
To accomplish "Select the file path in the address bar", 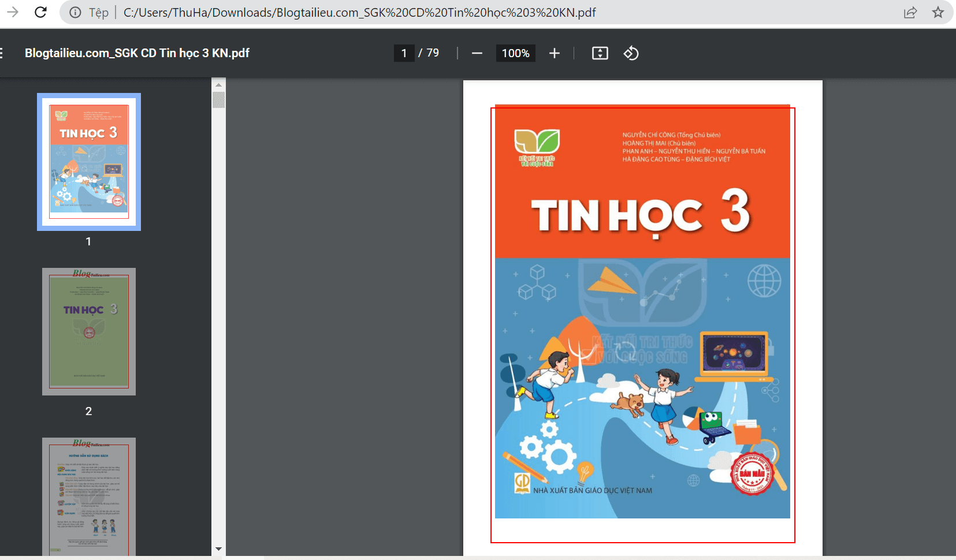I will click(x=359, y=13).
